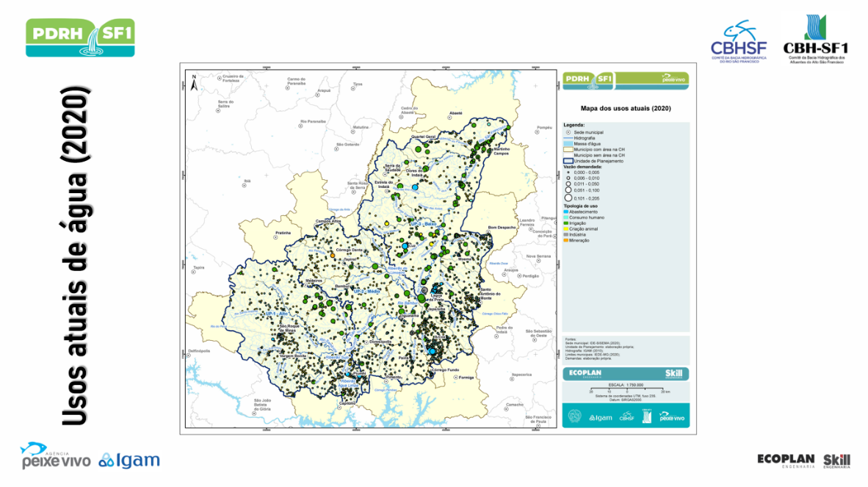Screen dimensions: 868x487
Task: Click the 'Bom Despacho' city label
Action: (502, 228)
